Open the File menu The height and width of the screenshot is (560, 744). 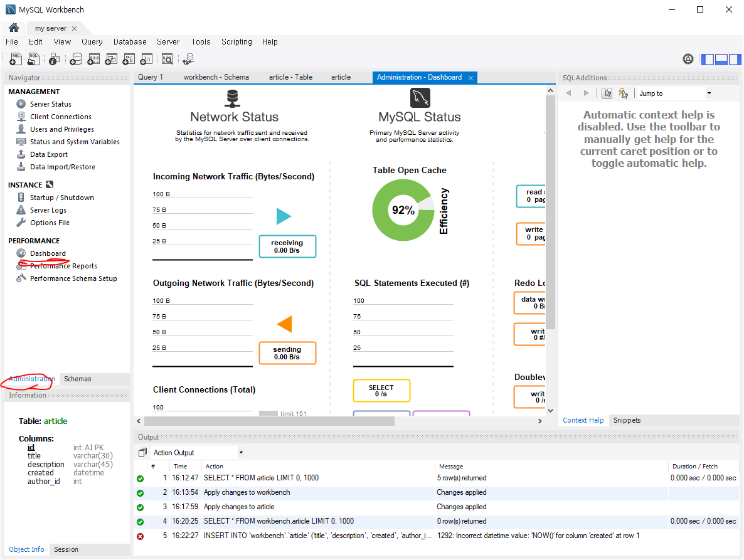tap(12, 42)
